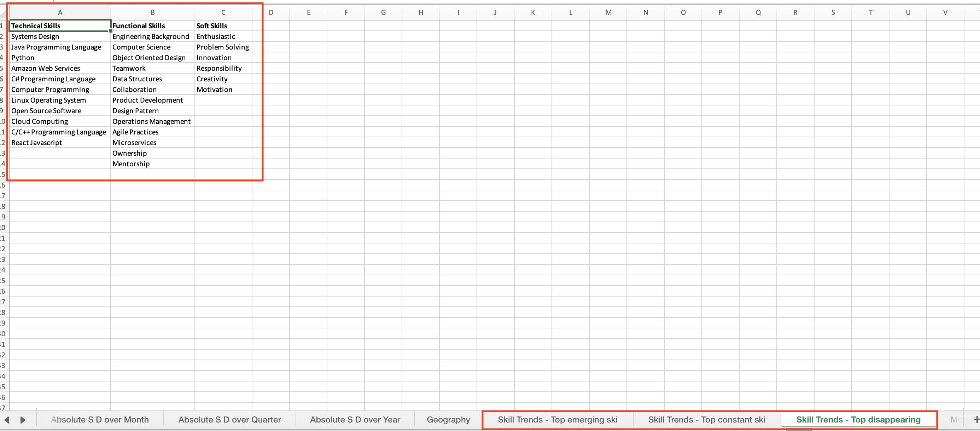The height and width of the screenshot is (431, 980).
Task: Click the Soft Skills header cell
Action: point(223,25)
